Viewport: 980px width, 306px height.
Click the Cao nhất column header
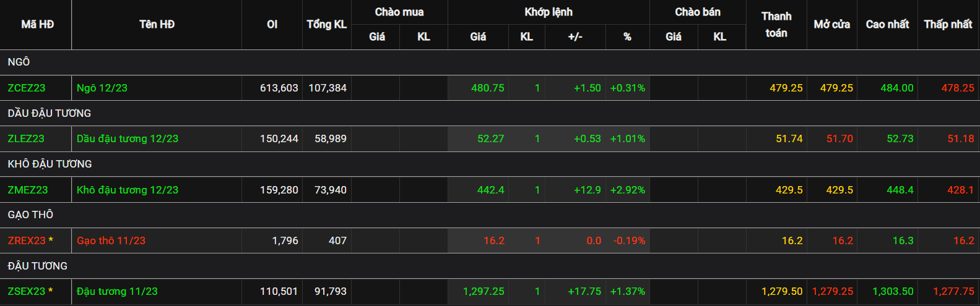(887, 24)
